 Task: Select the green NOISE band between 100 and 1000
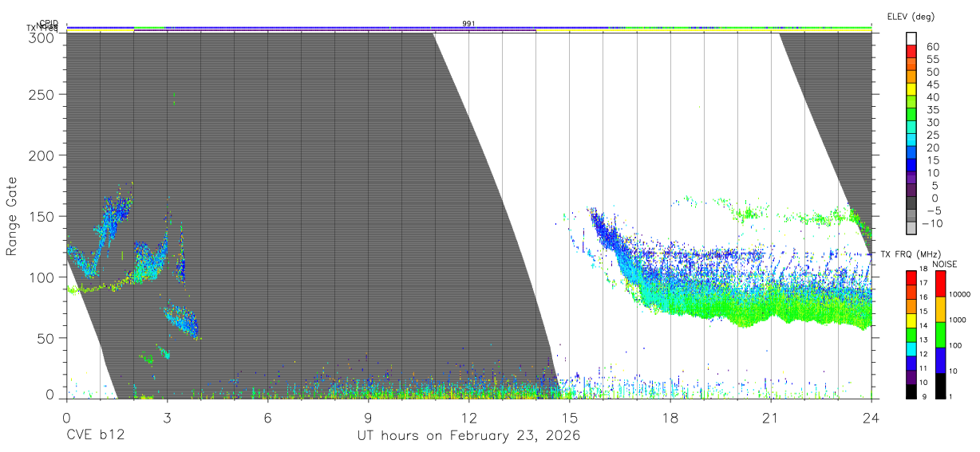[x=942, y=333]
